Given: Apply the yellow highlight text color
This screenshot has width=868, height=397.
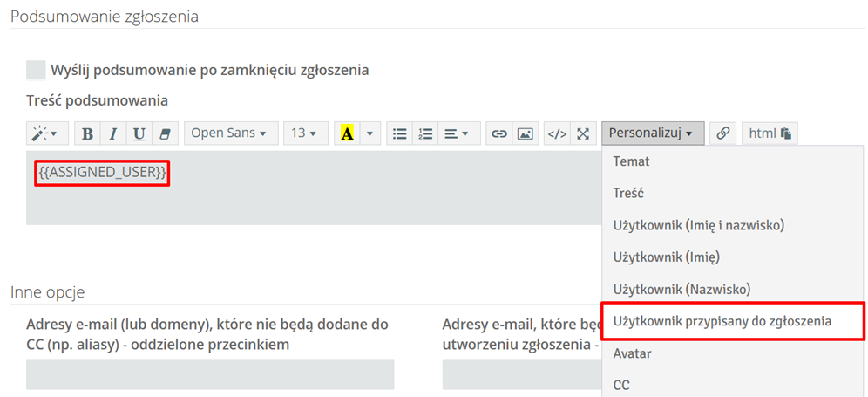Looking at the screenshot, I should pyautogui.click(x=347, y=133).
